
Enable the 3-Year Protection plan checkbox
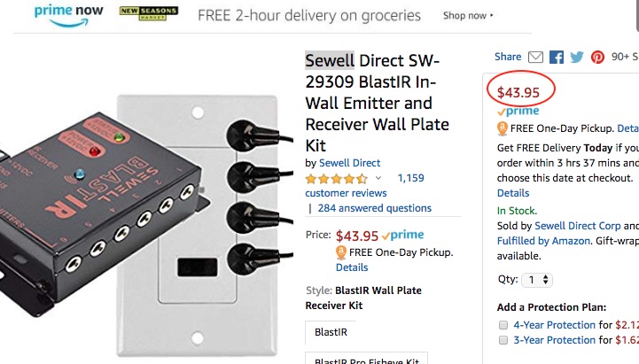(x=503, y=340)
